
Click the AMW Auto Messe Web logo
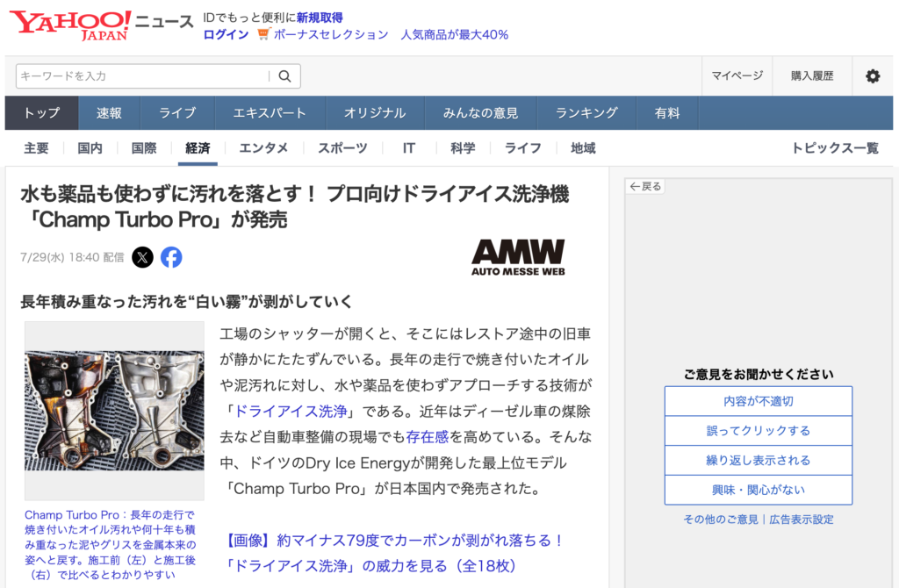point(518,257)
